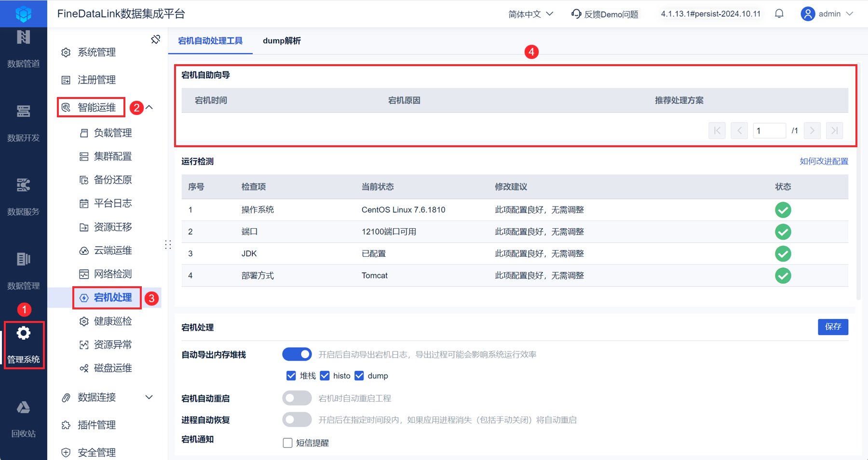
Task: Click the pin icon above the menu
Action: click(x=155, y=39)
